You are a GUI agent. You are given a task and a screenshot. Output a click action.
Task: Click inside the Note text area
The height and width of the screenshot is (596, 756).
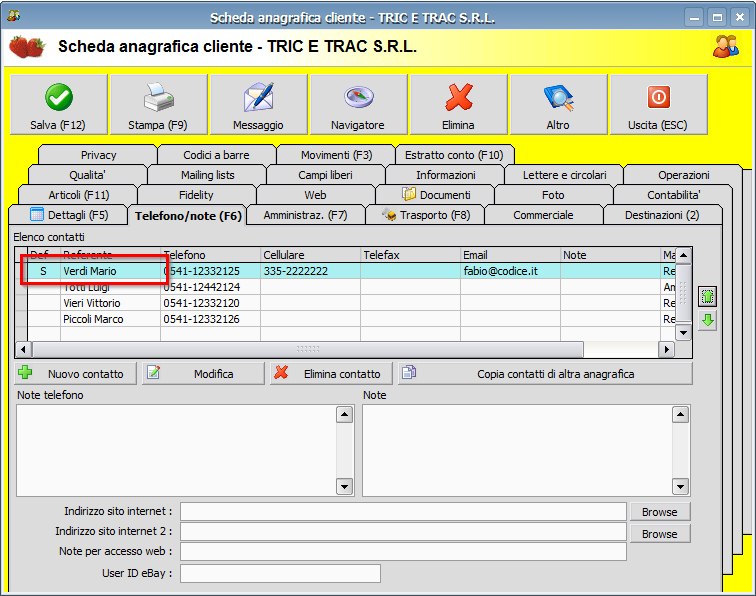517,450
